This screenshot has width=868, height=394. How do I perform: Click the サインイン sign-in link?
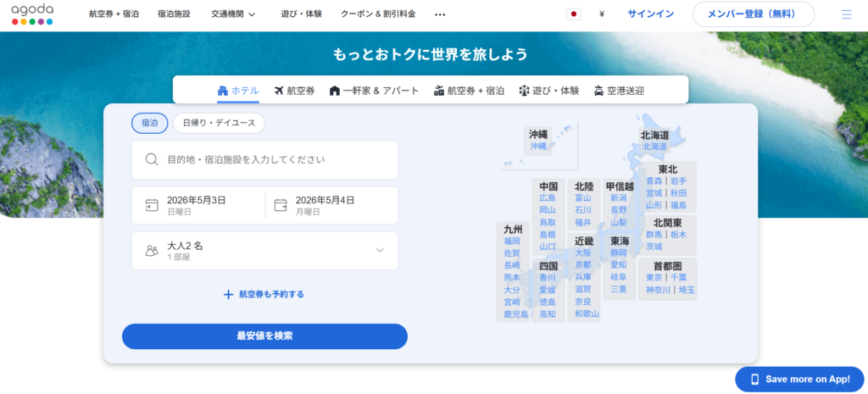pyautogui.click(x=650, y=14)
